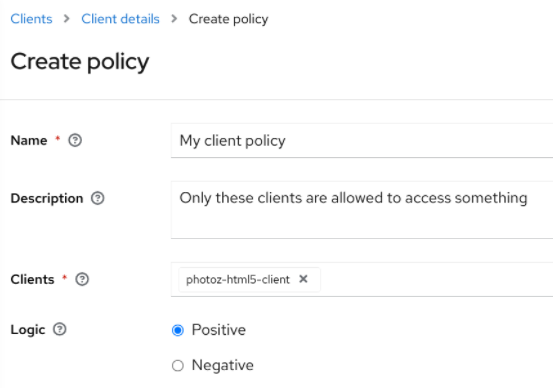
Task: Go to Clients breadcrumb link
Action: (31, 19)
